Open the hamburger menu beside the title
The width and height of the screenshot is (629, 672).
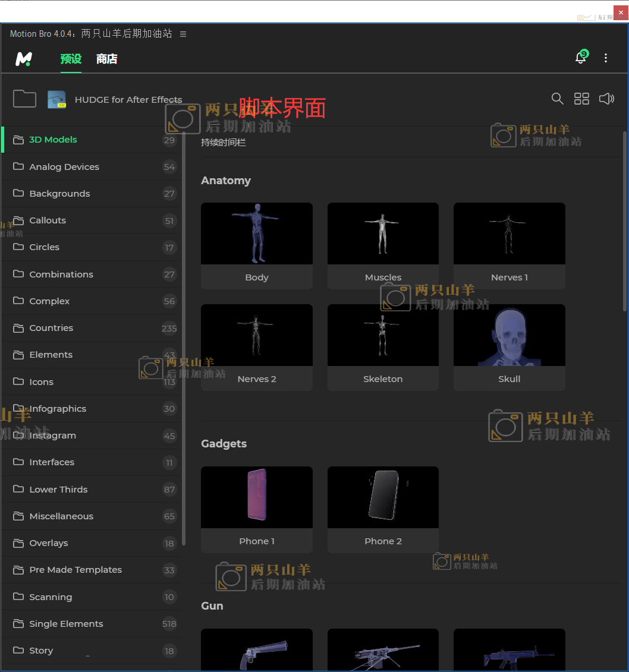point(183,34)
